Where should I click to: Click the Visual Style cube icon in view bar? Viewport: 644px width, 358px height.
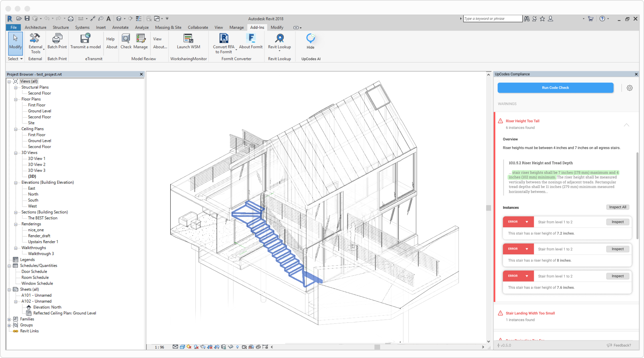(182, 347)
